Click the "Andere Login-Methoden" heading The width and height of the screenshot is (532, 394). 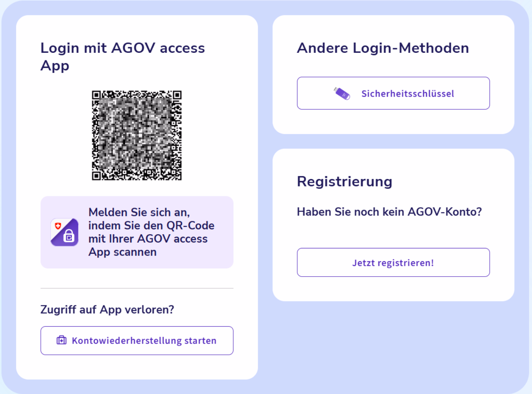383,48
